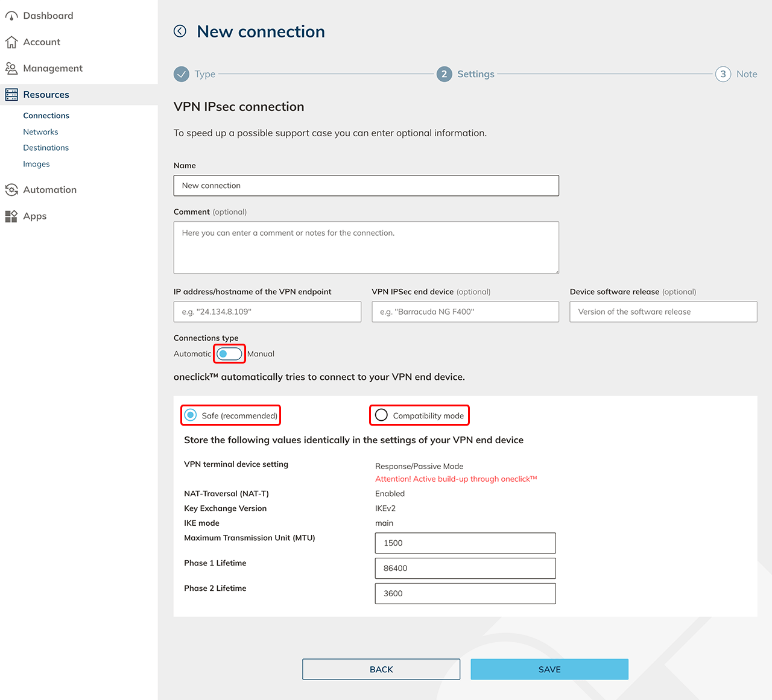The width and height of the screenshot is (772, 700).
Task: Toggle connection type between Automatic and Manual
Action: tap(229, 354)
